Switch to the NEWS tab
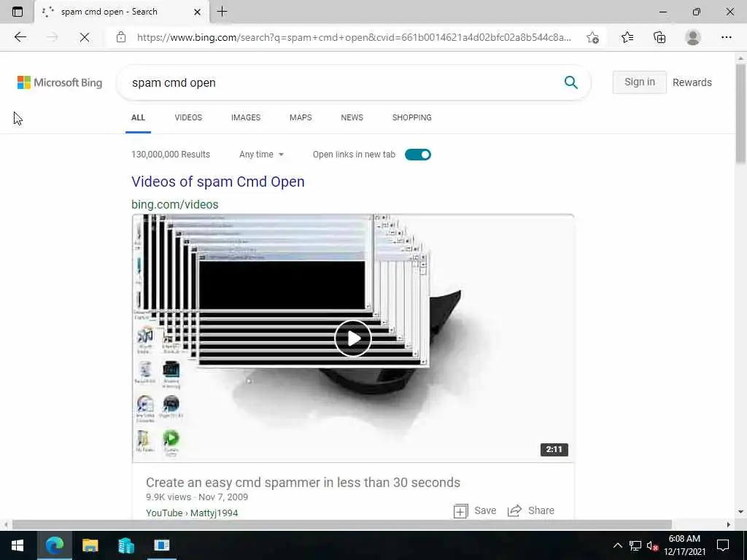The image size is (747, 560). (352, 117)
